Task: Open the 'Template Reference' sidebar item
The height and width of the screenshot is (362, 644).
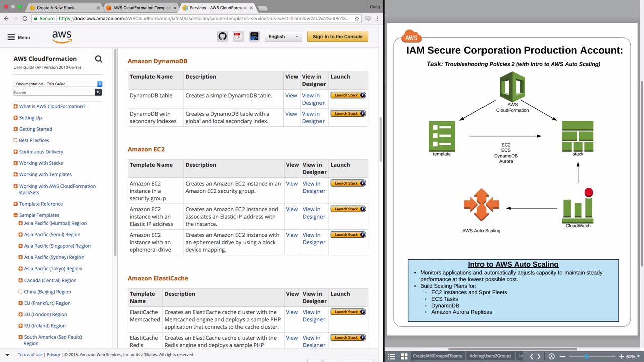Action: [41, 204]
